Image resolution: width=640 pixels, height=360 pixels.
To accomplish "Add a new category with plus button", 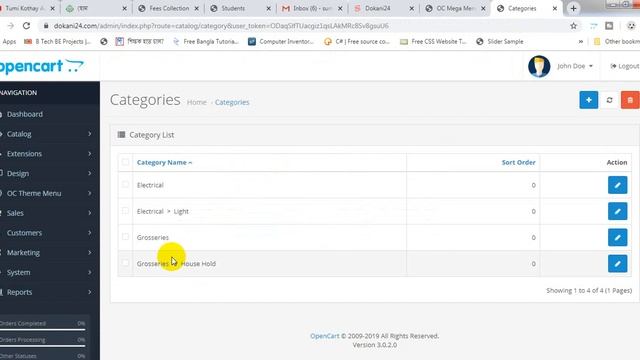I will click(589, 100).
